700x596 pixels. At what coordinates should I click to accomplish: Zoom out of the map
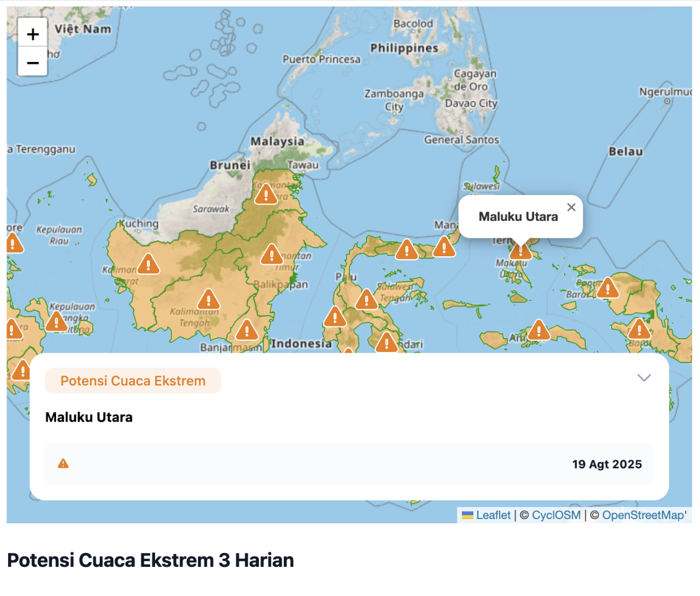click(33, 62)
